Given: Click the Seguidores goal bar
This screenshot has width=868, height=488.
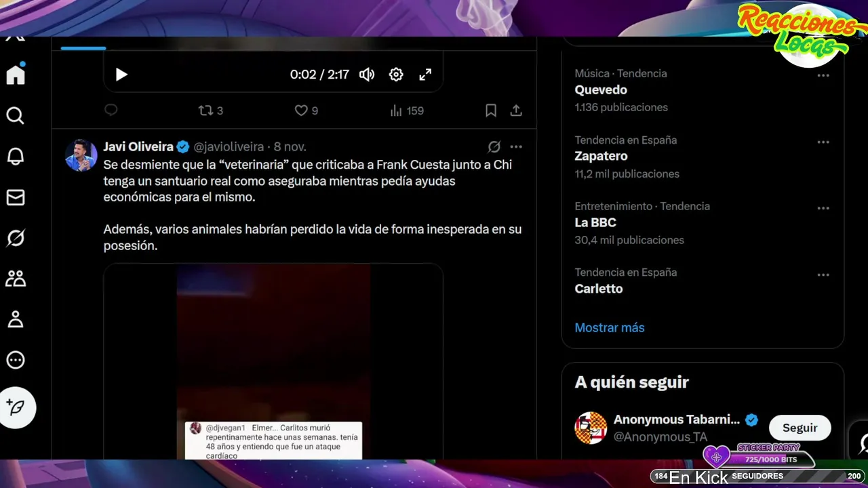Looking at the screenshot, I should [757, 476].
